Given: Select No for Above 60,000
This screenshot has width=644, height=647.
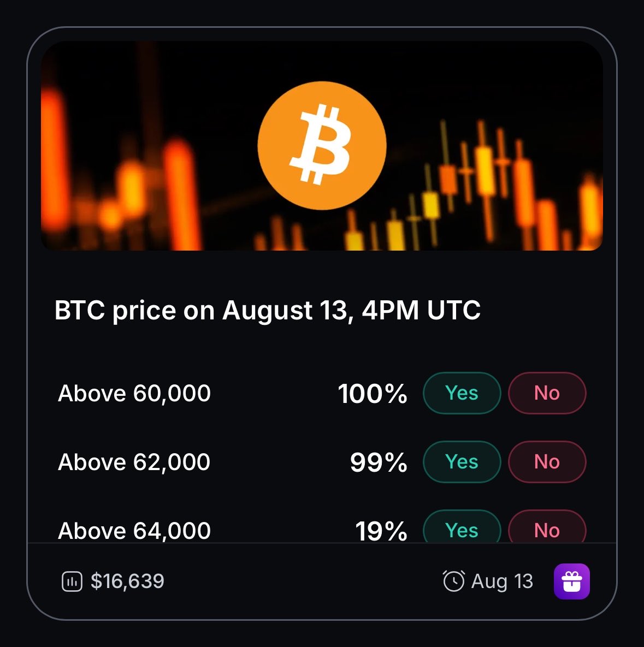Looking at the screenshot, I should tap(547, 393).
